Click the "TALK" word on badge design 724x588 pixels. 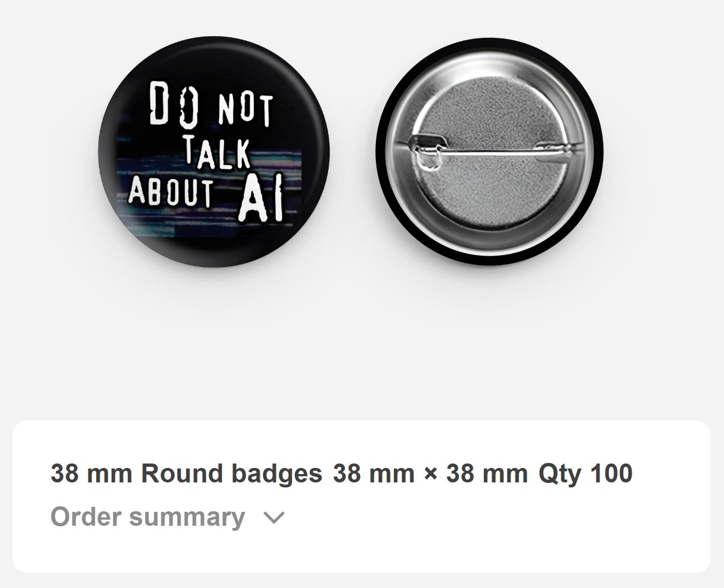pyautogui.click(x=217, y=151)
